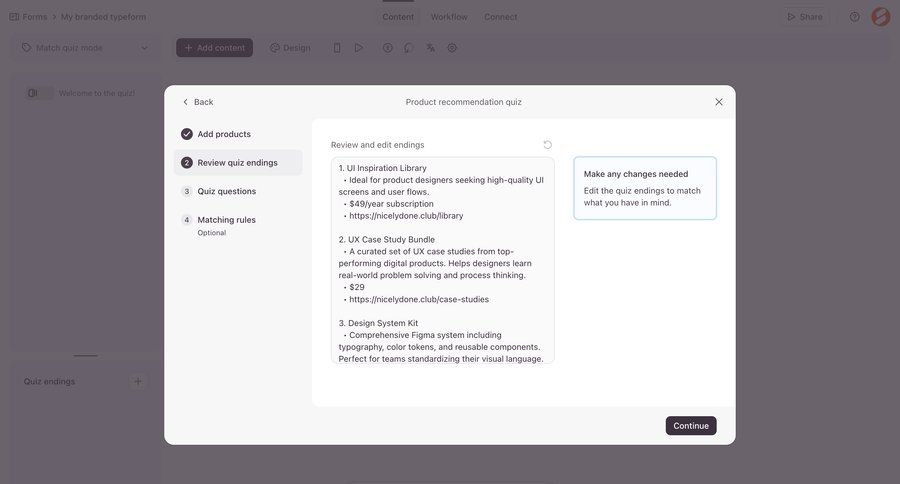
Task: Click the translate languages icon
Action: 430,48
